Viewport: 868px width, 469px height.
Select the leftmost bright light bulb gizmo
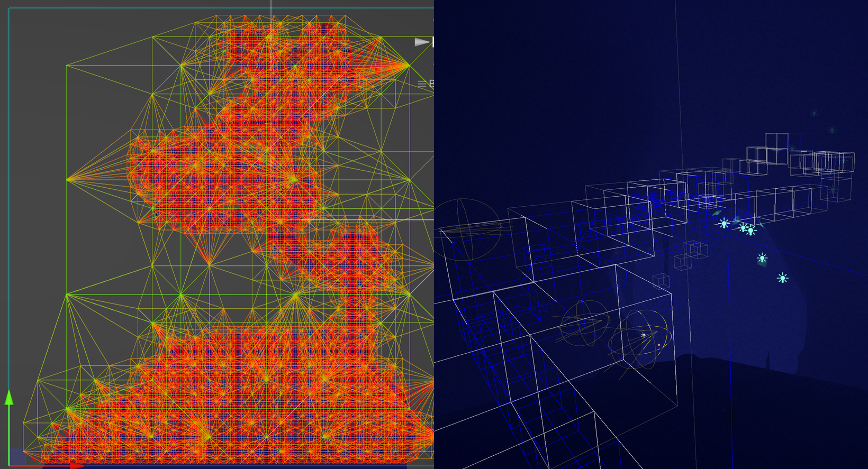[x=724, y=224]
